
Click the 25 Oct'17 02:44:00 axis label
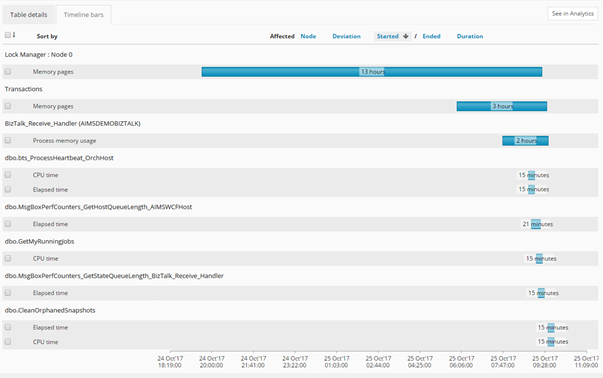pos(378,361)
